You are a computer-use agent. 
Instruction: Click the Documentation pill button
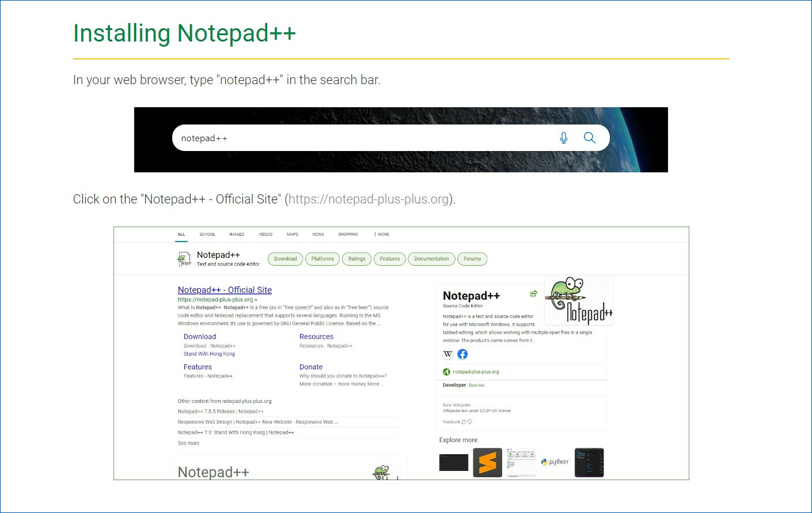(431, 259)
